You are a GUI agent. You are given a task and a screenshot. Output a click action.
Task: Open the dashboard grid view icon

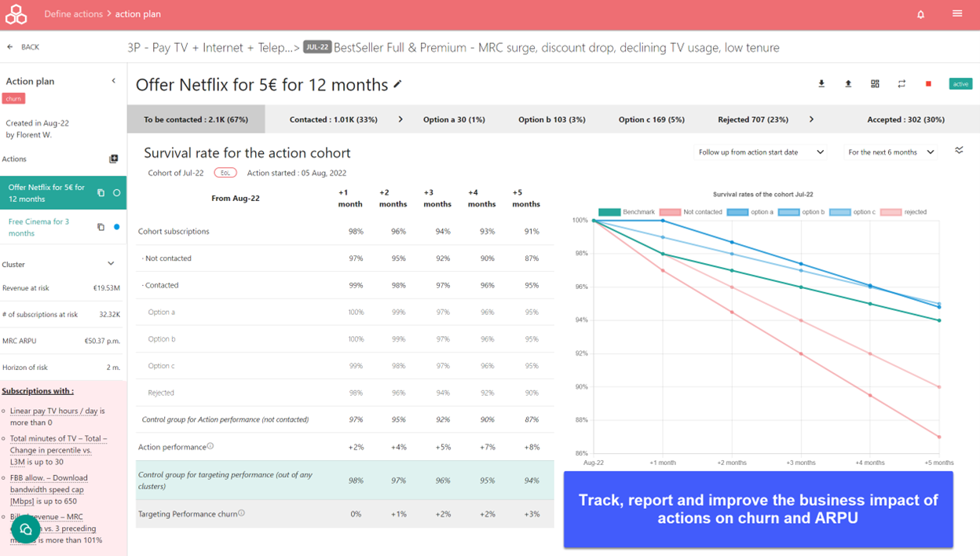(x=875, y=84)
